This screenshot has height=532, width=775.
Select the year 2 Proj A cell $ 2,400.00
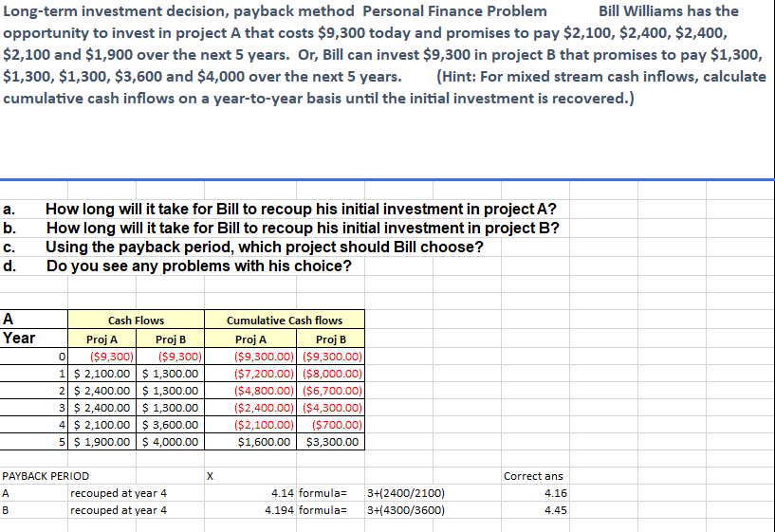click(101, 391)
